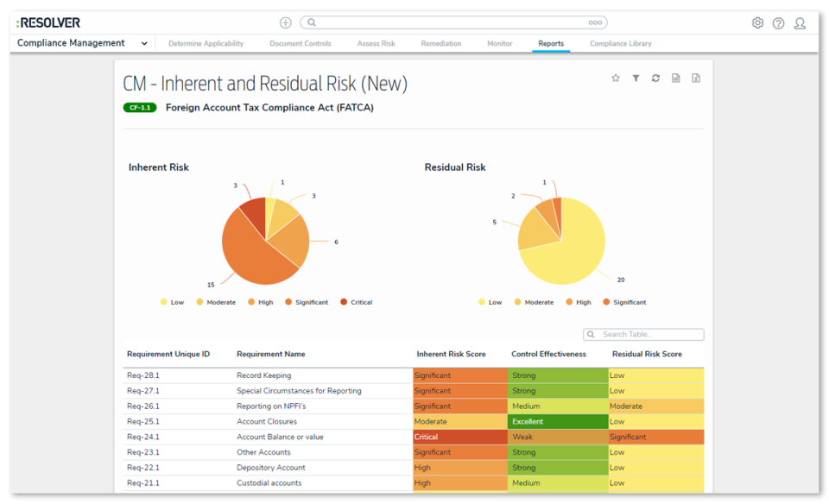Switch to the Reports tab

[551, 43]
